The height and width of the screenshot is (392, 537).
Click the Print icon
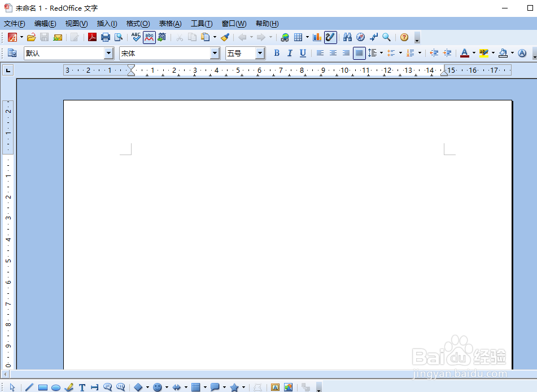(106, 37)
